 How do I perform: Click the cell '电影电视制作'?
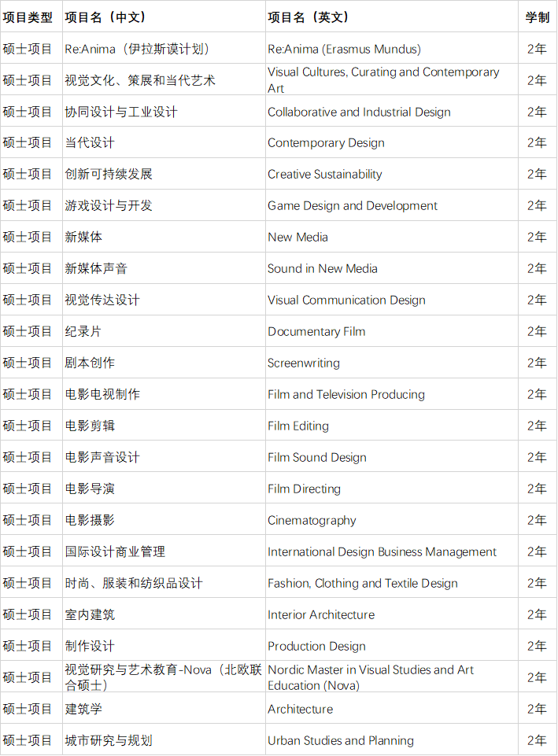(x=164, y=394)
